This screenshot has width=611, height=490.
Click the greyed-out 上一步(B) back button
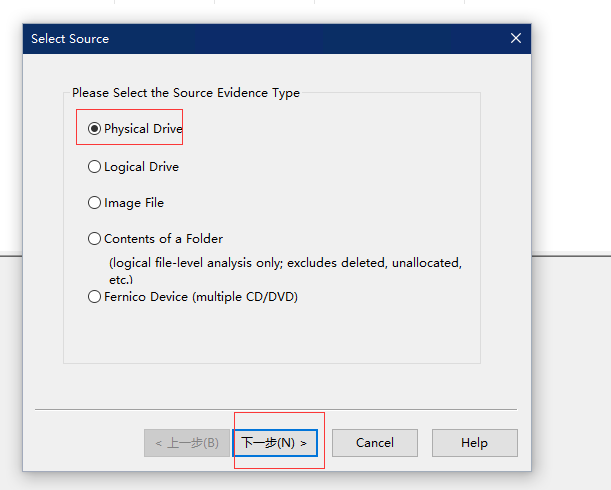click(x=187, y=443)
